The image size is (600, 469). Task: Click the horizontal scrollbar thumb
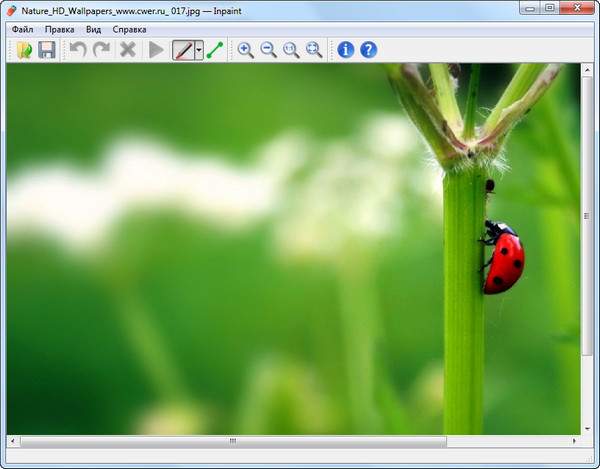[x=232, y=441]
